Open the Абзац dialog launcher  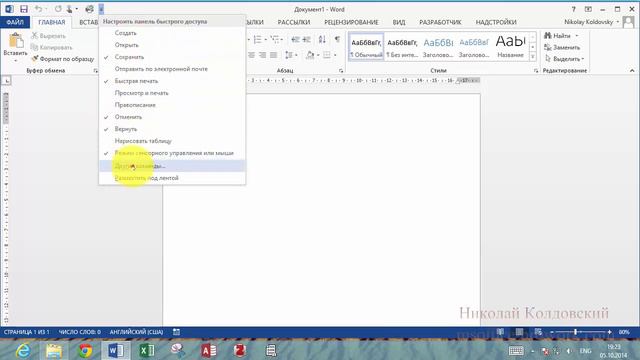point(341,71)
